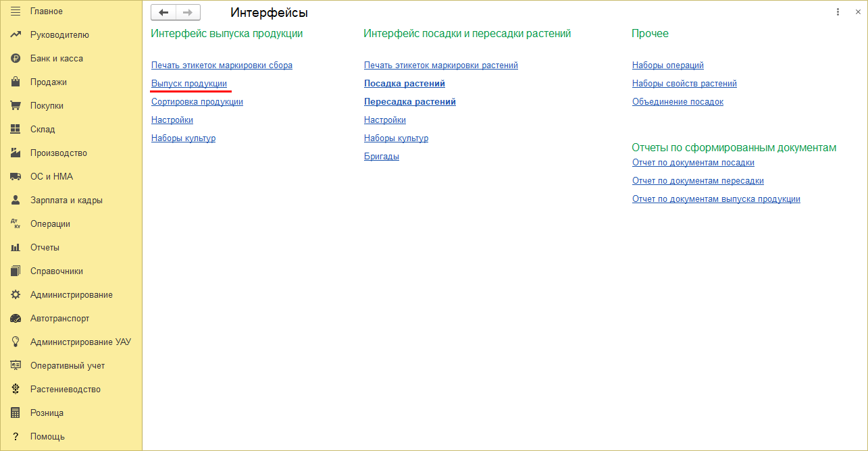Screen dimensions: 868x451
Task: Click the flower icon for Растениеводство
Action: 16,390
